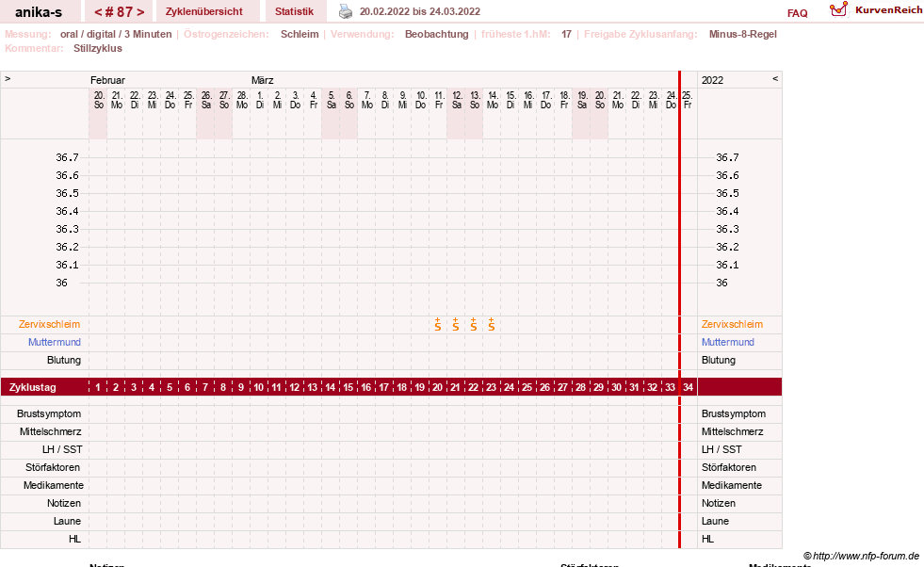Click the left Mittelschmerz row label
924x567 pixels.
pyautogui.click(x=50, y=431)
